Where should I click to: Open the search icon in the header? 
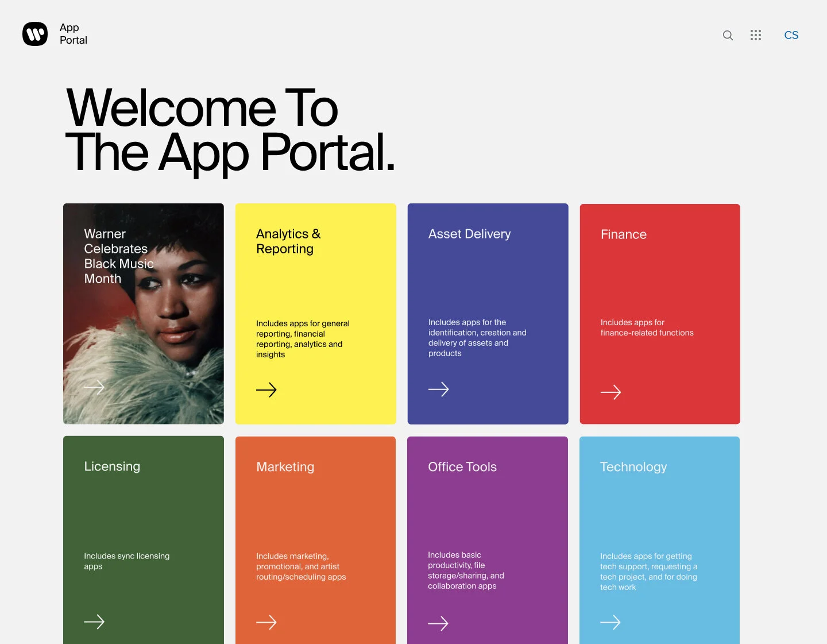click(728, 35)
